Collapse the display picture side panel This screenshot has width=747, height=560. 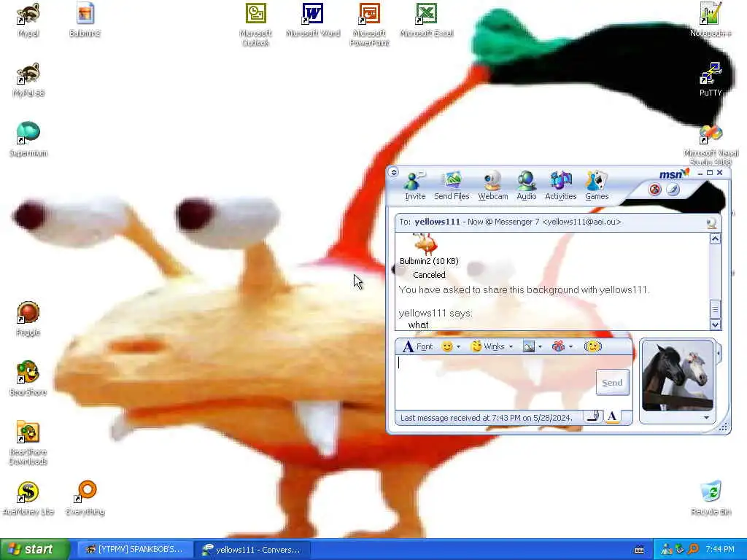719,354
